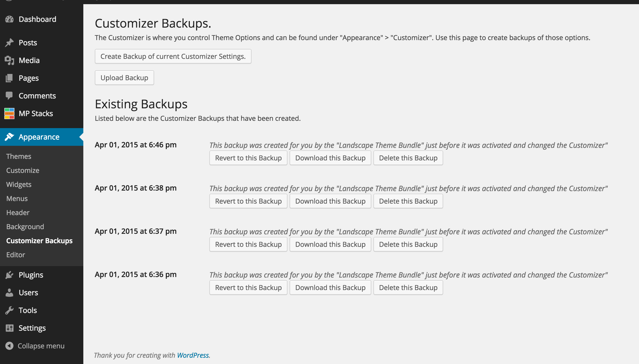This screenshot has width=639, height=364.
Task: Click the Pages icon in sidebar
Action: (9, 78)
